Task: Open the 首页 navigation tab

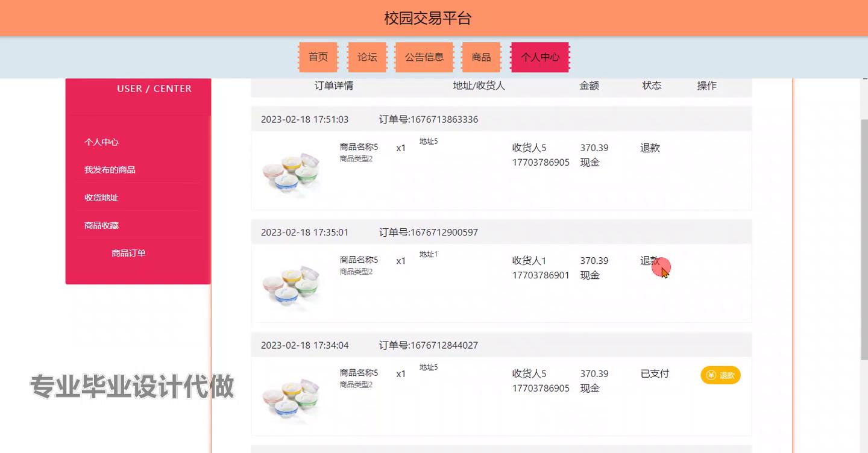Action: point(318,57)
